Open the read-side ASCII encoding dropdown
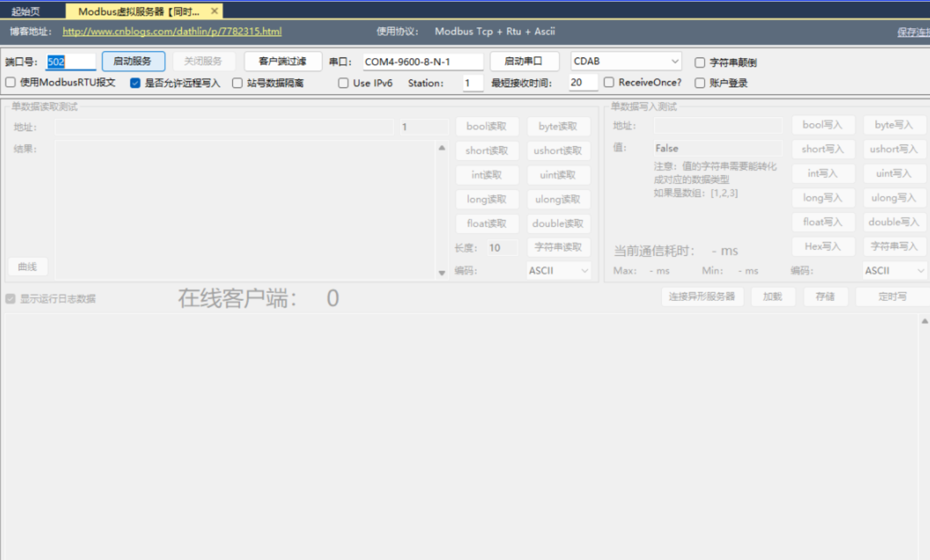This screenshot has width=930, height=560. tap(558, 271)
